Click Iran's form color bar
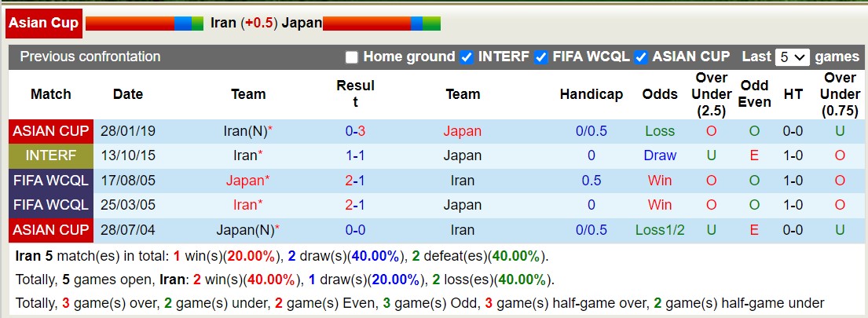This screenshot has width=868, height=318. (x=145, y=24)
